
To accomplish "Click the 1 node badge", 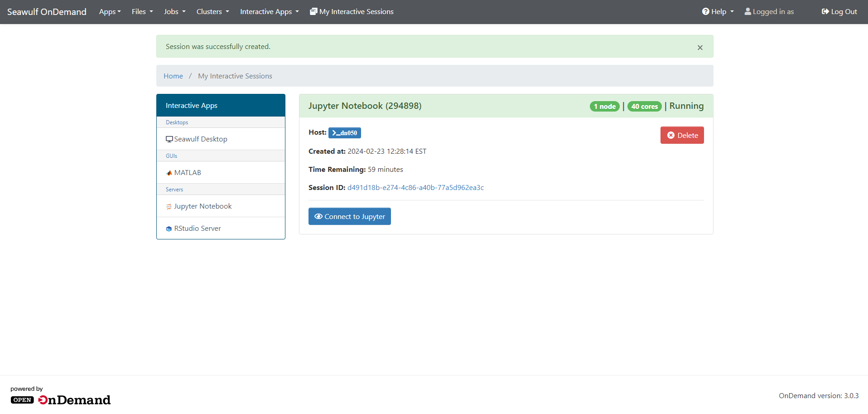I will pos(605,106).
